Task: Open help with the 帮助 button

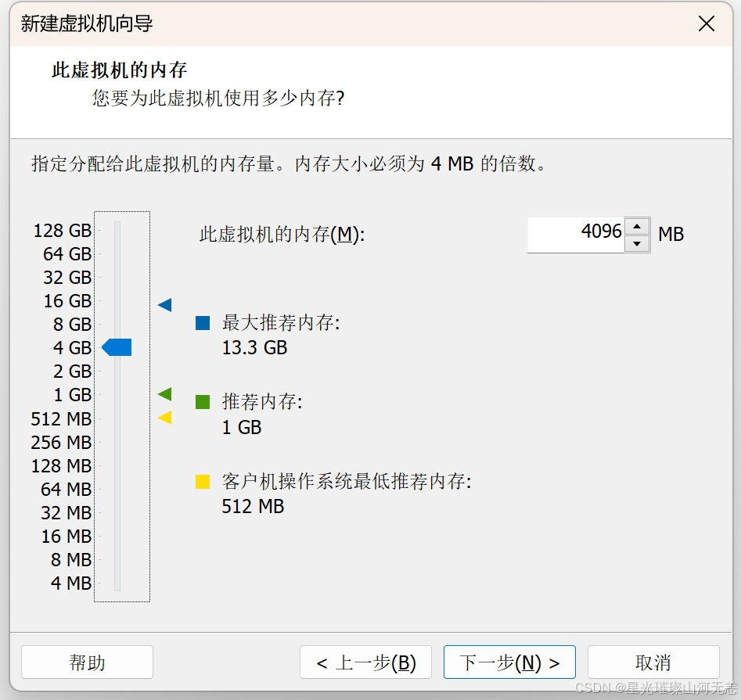Action: [87, 662]
